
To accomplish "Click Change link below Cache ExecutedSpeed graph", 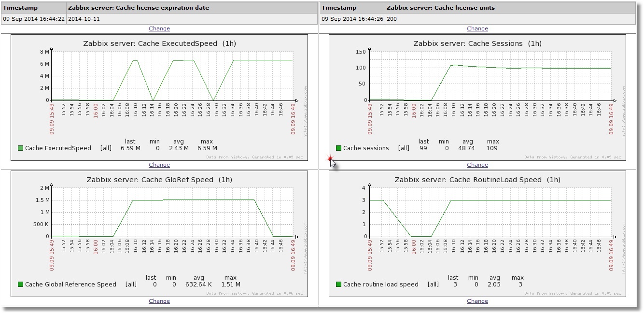I will click(x=159, y=165).
